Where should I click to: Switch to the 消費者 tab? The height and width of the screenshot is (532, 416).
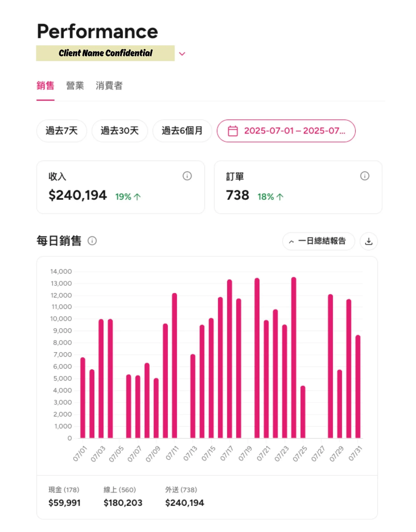(x=109, y=86)
